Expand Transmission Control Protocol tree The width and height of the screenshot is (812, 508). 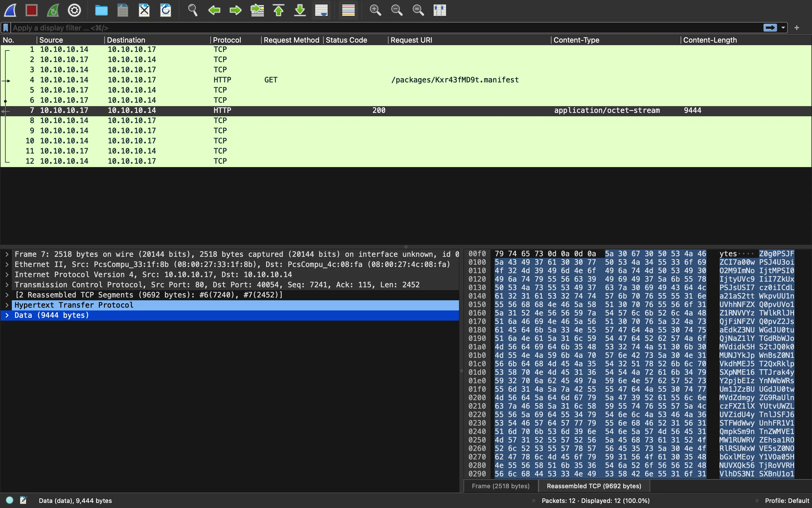pyautogui.click(x=7, y=285)
